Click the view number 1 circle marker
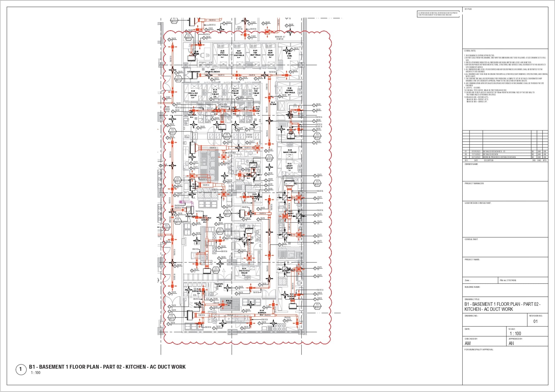The image size is (555, 392). 21,369
